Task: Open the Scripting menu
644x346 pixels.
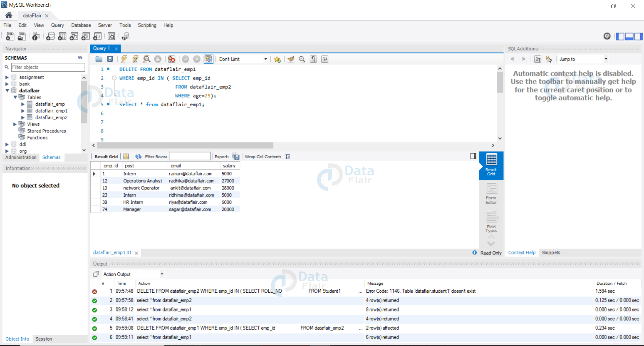Action: 147,25
